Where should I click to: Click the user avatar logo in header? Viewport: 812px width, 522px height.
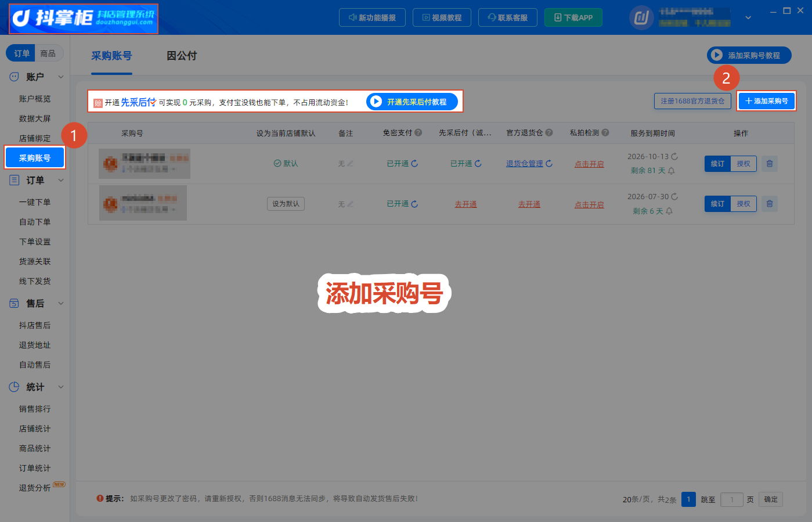point(641,18)
